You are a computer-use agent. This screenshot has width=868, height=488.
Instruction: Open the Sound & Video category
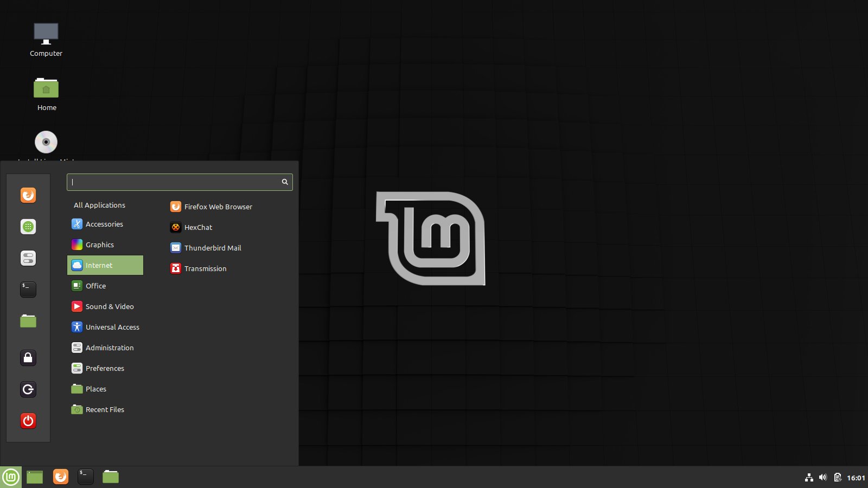(105, 306)
